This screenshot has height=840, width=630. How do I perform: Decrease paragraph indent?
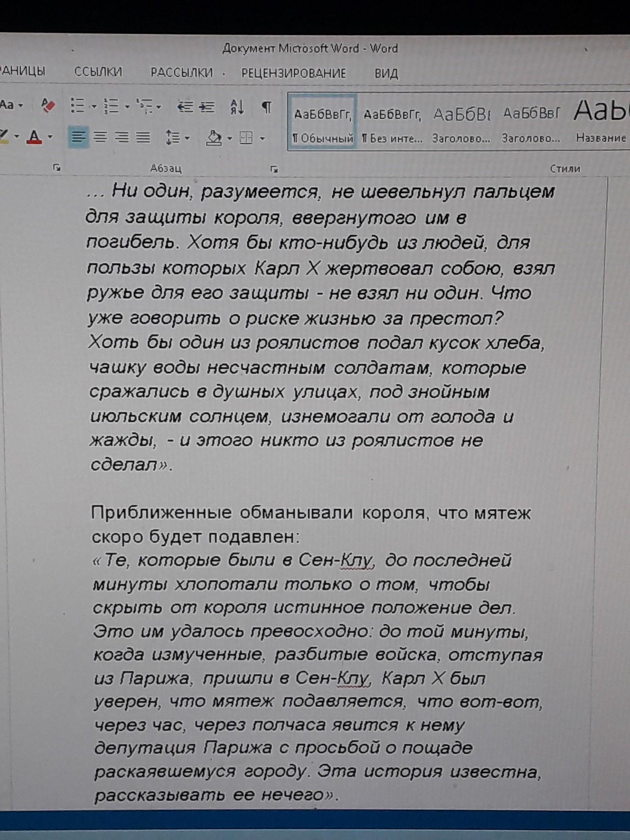185,107
